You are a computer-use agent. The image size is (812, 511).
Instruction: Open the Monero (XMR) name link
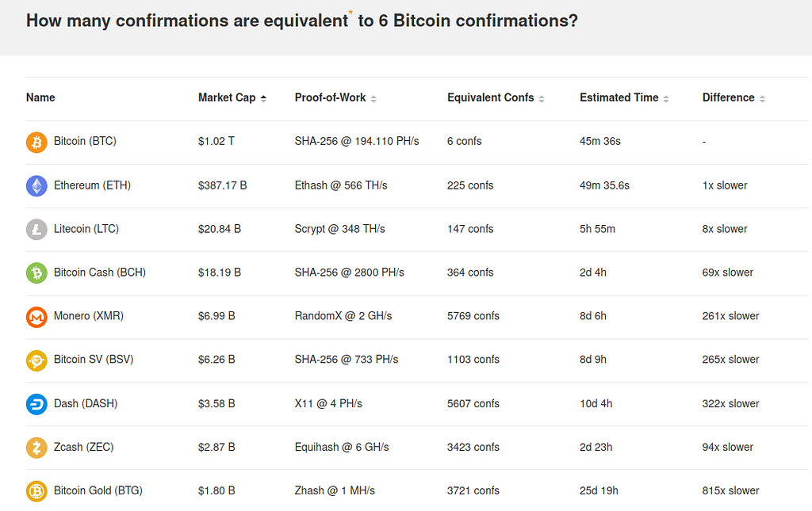coord(89,315)
